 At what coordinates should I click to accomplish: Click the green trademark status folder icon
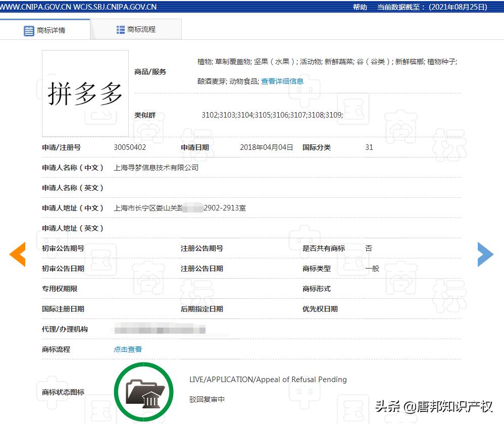point(143,392)
